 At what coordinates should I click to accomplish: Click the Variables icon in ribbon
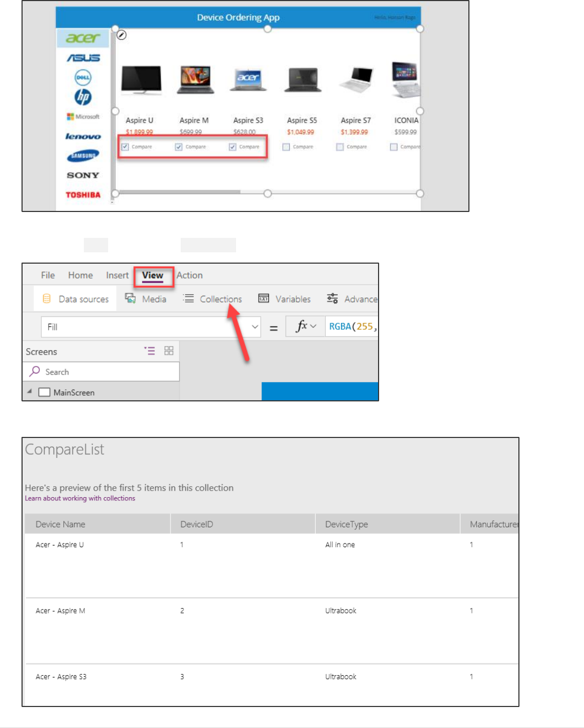click(x=263, y=298)
